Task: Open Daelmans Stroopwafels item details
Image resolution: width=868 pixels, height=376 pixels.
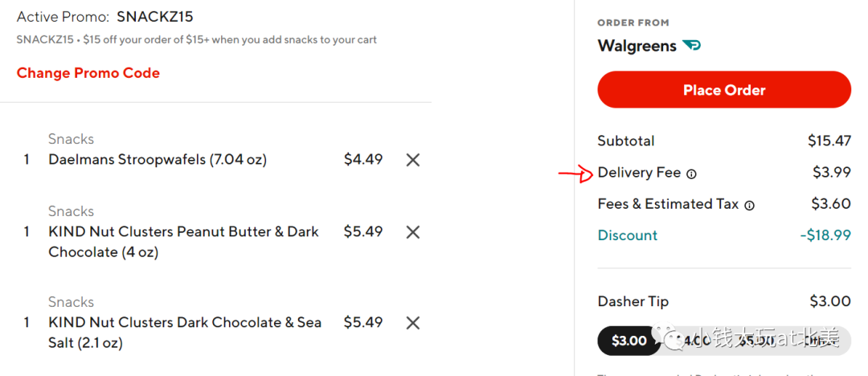Action: tap(158, 160)
